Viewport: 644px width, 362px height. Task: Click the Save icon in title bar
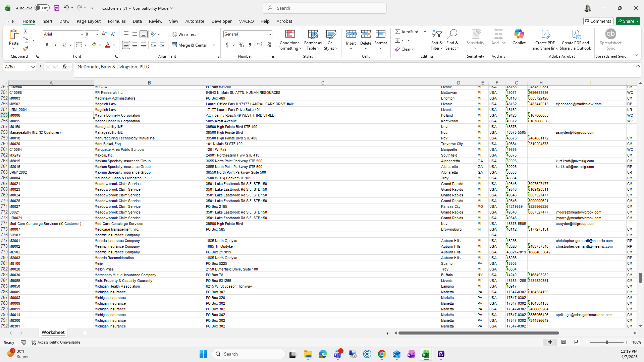click(56, 8)
